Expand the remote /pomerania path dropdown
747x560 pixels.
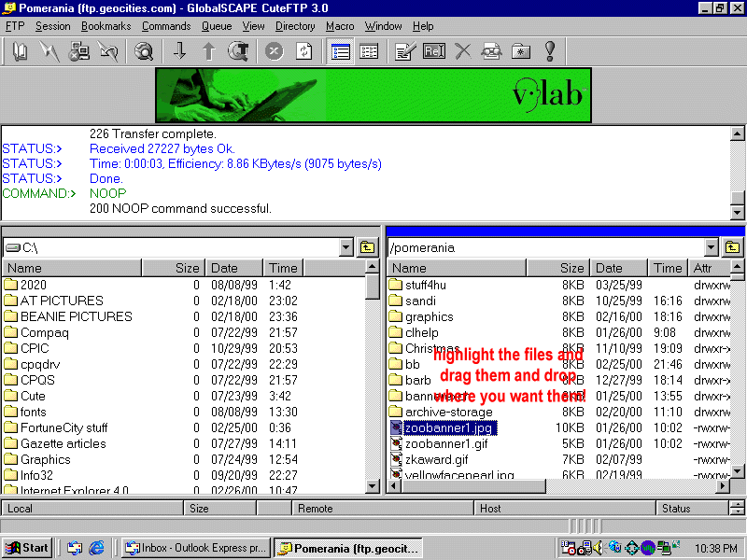click(x=712, y=247)
